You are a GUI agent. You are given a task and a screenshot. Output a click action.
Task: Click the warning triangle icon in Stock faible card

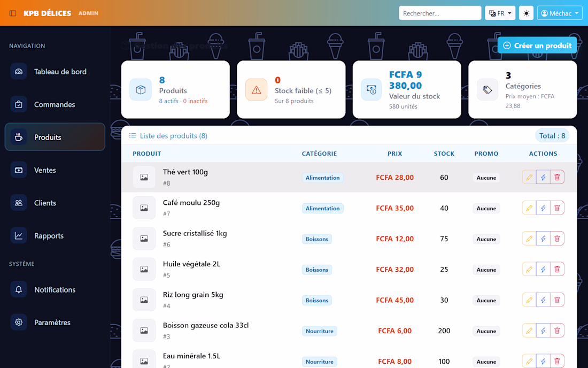256,90
